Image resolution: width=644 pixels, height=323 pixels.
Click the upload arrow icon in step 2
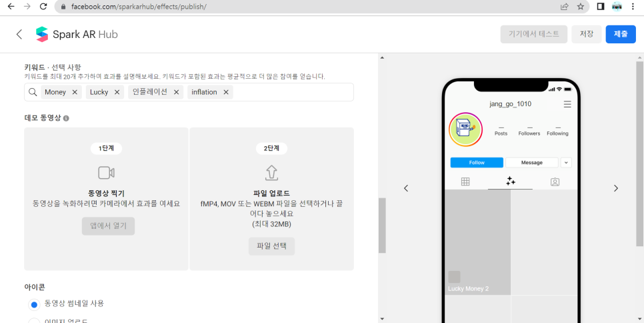coord(271,173)
